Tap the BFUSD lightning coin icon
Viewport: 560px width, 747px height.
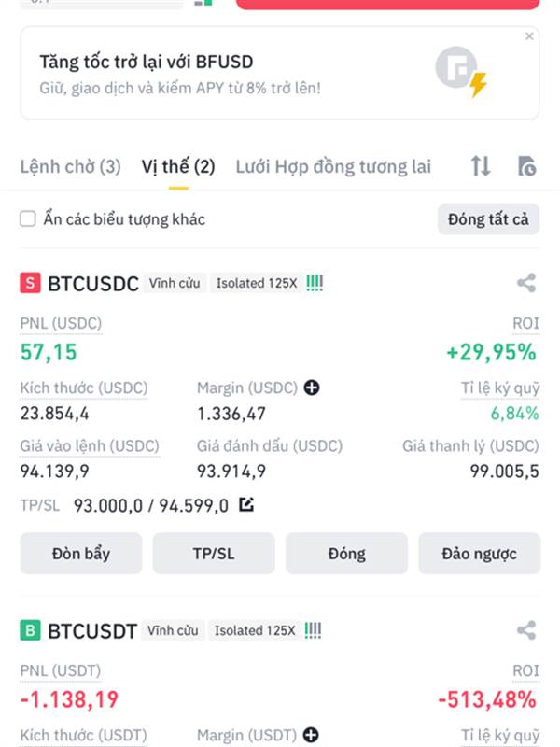point(461,72)
